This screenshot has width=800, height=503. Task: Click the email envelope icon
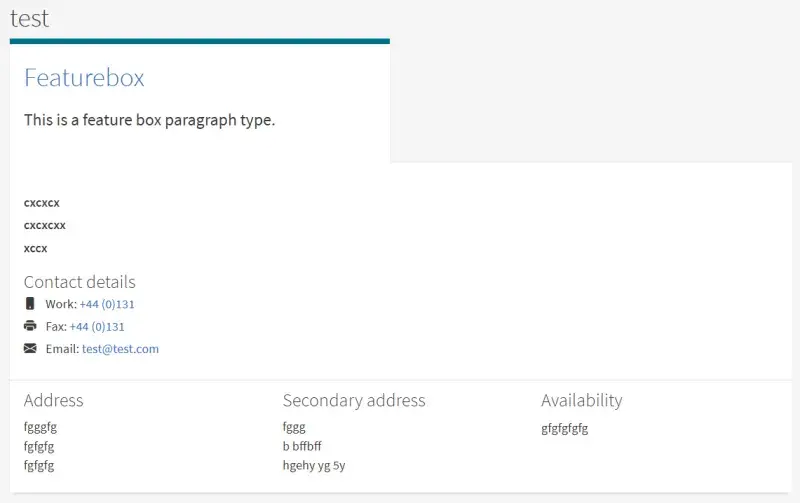pos(30,349)
